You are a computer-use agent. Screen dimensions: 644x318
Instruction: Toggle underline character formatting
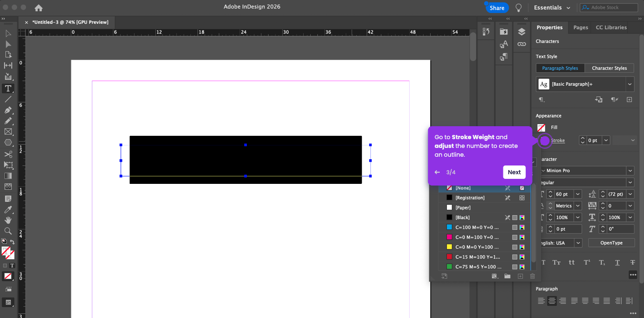click(618, 262)
